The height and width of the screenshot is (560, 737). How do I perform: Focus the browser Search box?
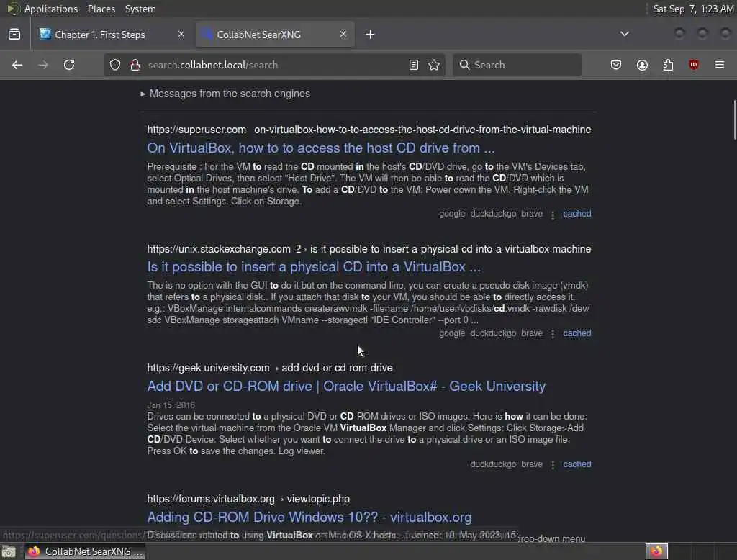coord(517,65)
